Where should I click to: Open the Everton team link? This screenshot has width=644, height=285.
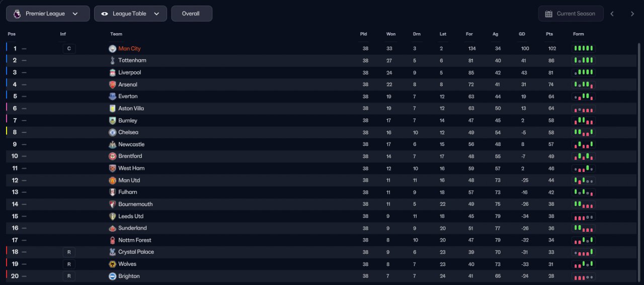tap(128, 97)
